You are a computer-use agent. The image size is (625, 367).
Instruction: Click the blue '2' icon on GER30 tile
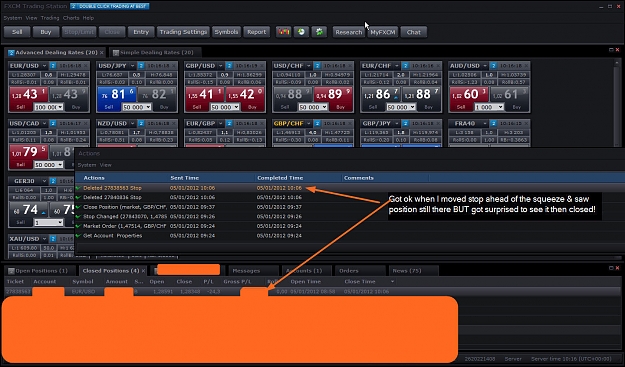[x=53, y=181]
